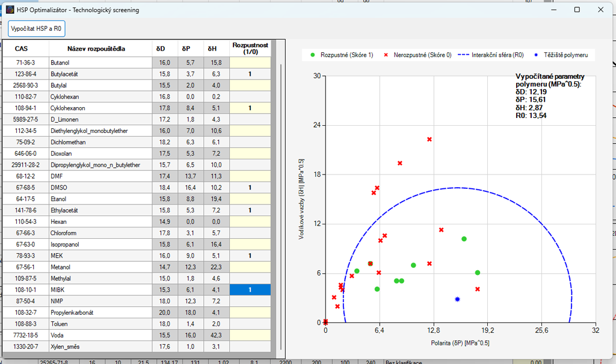Screen dimensions: 616x364
Task: Click the HSP Optimalizátor app icon in title bar
Action: tap(10, 10)
